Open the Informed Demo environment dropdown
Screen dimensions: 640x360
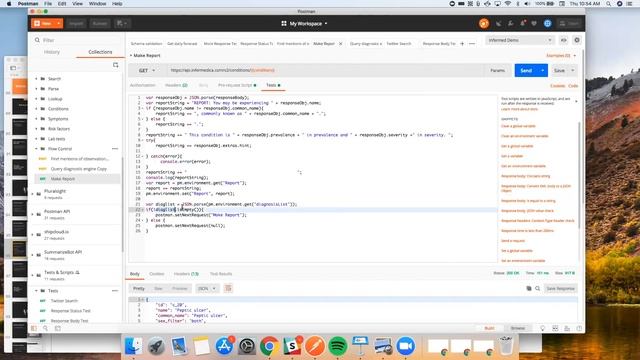pos(520,40)
